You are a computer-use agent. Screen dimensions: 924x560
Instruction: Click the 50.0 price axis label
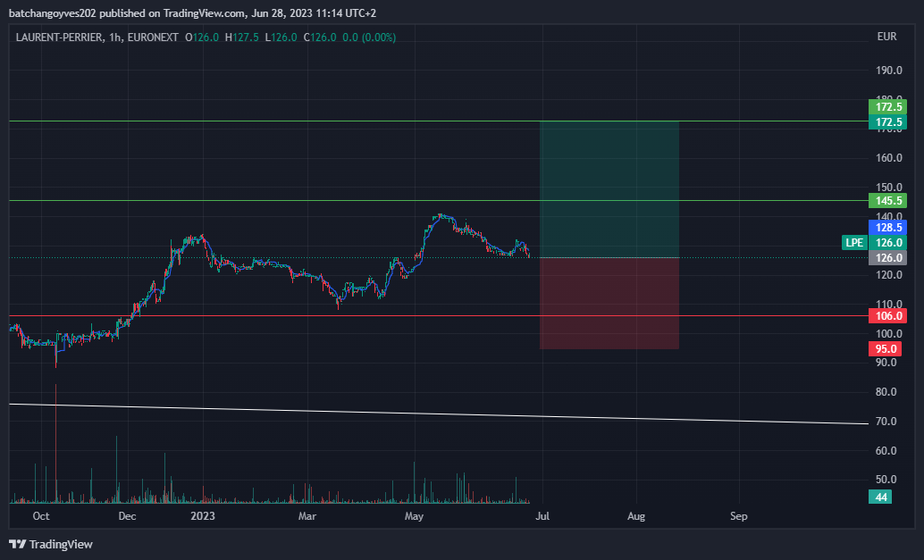click(x=886, y=480)
